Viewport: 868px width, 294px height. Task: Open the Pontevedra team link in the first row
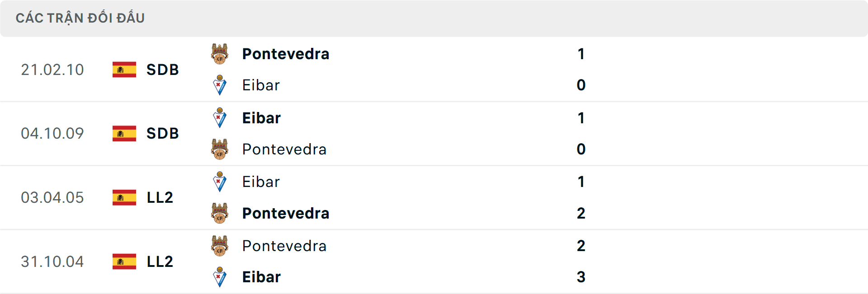point(286,54)
